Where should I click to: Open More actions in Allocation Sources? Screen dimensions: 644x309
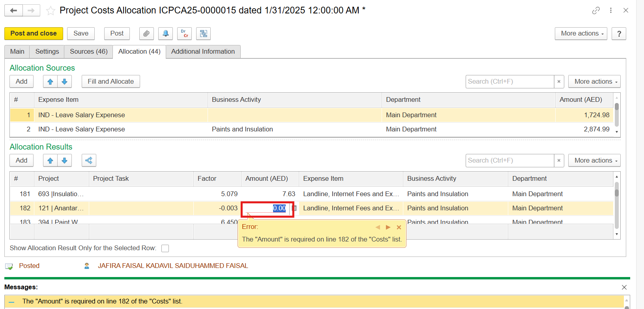tap(594, 82)
